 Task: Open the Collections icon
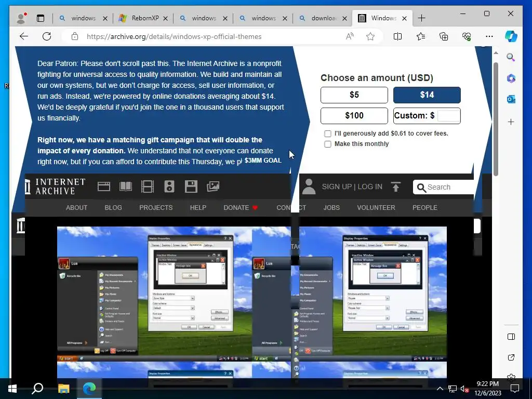tap(444, 36)
